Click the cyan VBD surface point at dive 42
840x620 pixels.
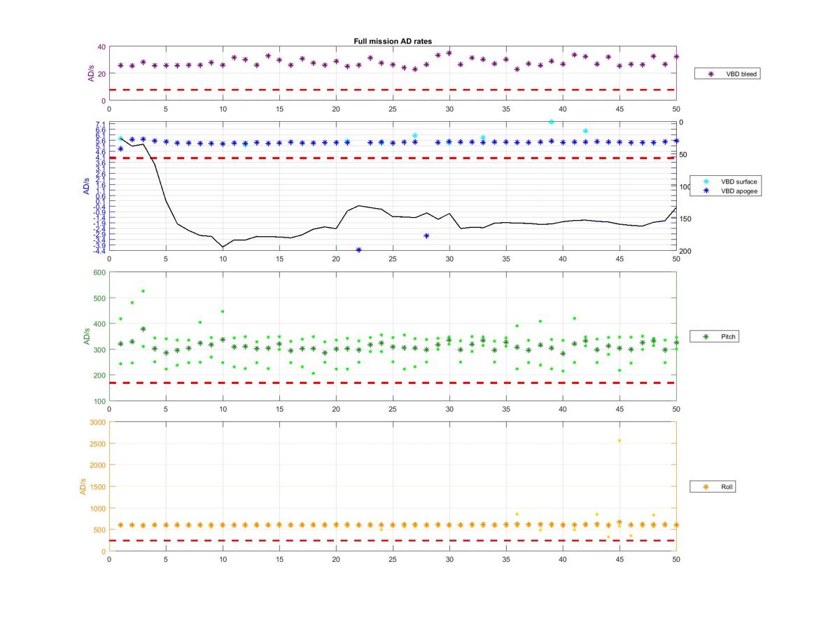click(585, 131)
